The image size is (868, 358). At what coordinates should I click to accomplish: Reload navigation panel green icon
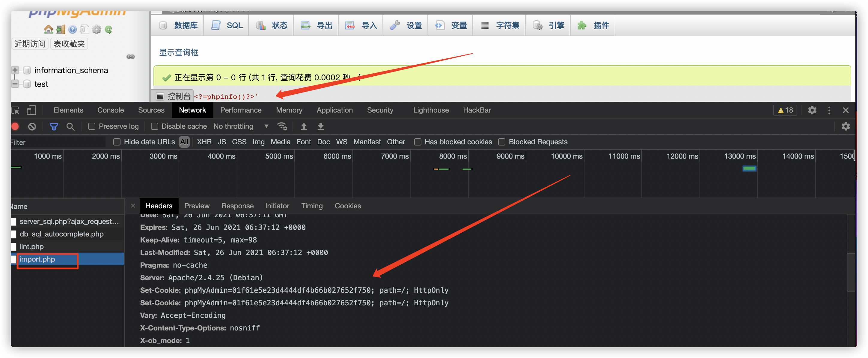click(x=108, y=30)
